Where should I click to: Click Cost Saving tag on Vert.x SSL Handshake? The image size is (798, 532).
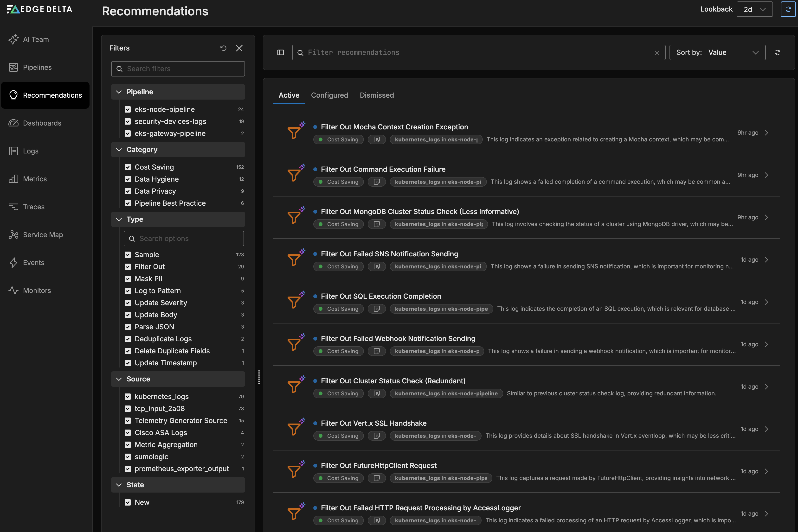(338, 436)
